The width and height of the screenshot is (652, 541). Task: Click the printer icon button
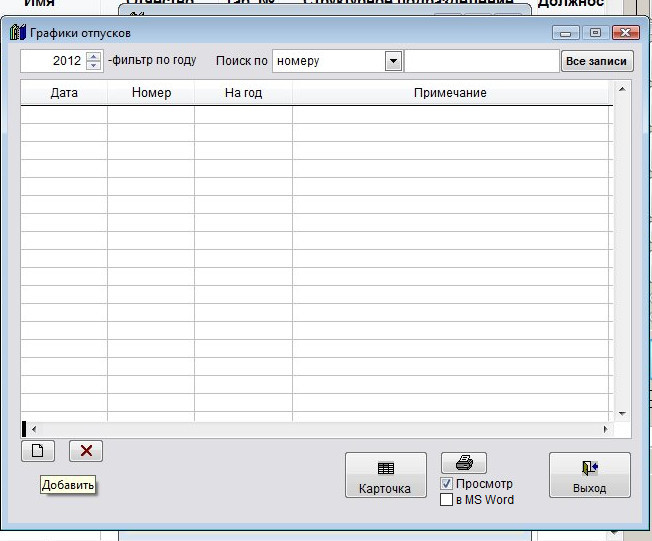[464, 462]
